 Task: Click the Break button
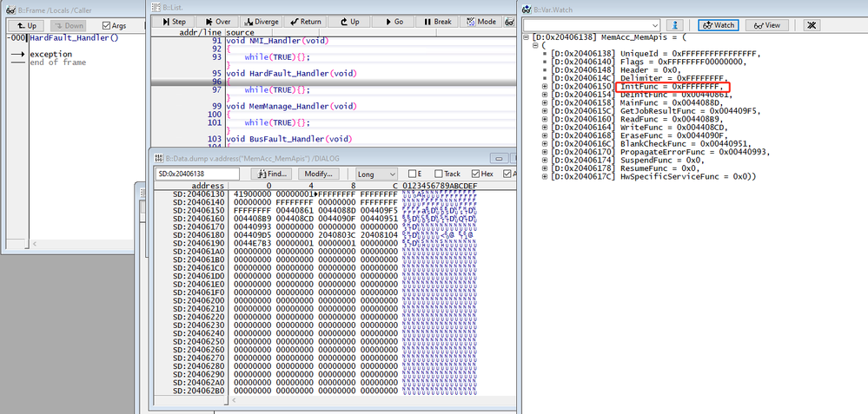(436, 22)
